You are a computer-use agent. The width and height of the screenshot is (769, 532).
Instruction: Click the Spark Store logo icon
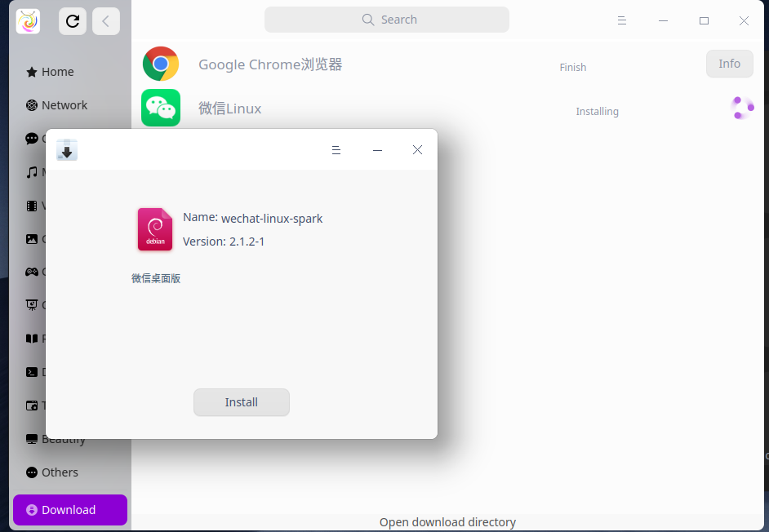pyautogui.click(x=28, y=21)
